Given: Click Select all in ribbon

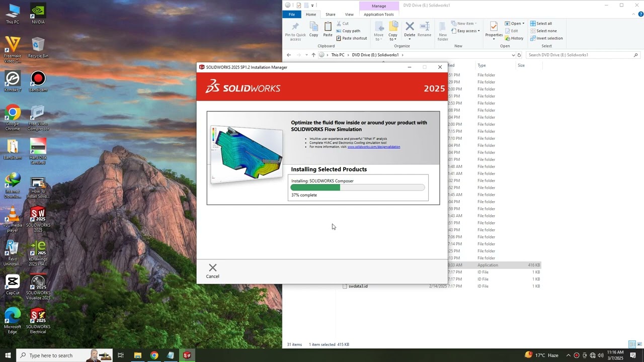Looking at the screenshot, I should [541, 24].
